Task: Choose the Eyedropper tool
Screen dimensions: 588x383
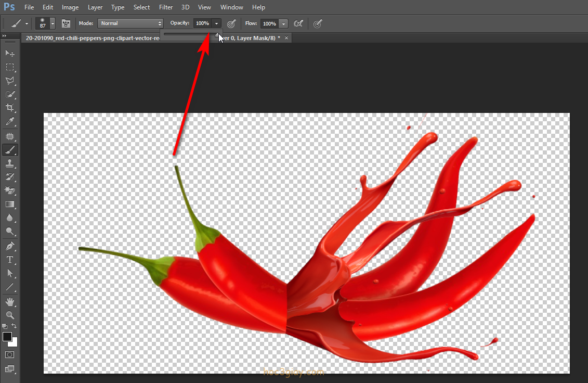Action: pyautogui.click(x=10, y=122)
